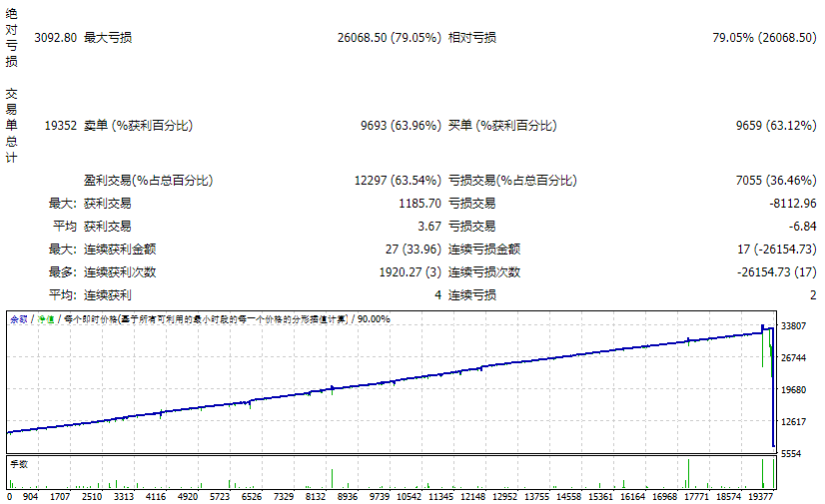Image resolution: width=825 pixels, height=504 pixels.
Task: Click the 净值 legend text in the chart
Action: [45, 319]
